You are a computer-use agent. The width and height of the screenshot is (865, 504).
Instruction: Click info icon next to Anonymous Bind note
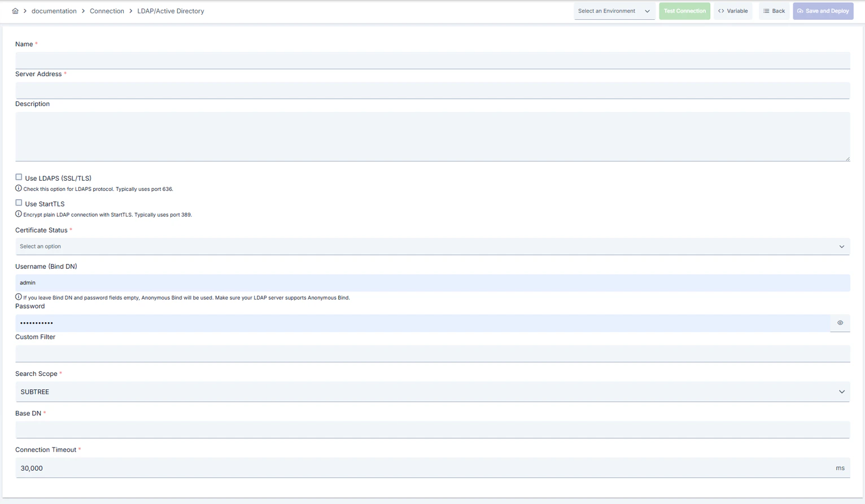[19, 297]
